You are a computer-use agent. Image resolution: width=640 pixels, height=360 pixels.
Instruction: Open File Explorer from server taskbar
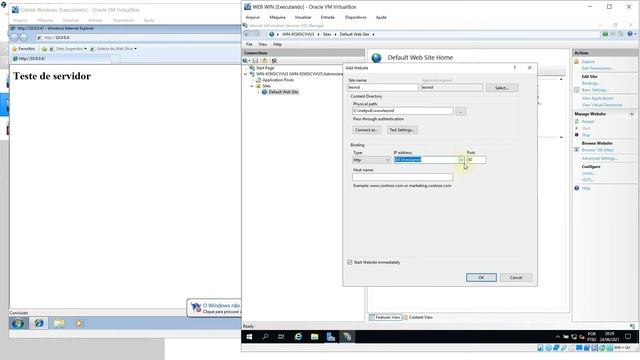(314, 337)
